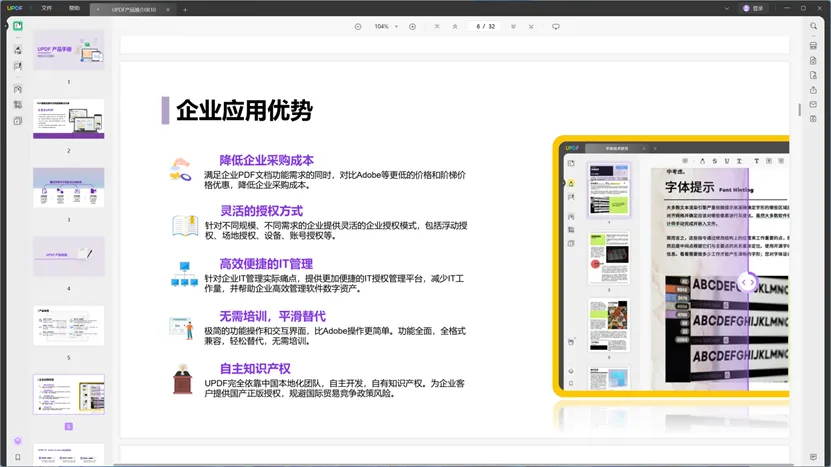Open the Organize Pages tool
This screenshot has height=467, width=831.
pos(17,89)
